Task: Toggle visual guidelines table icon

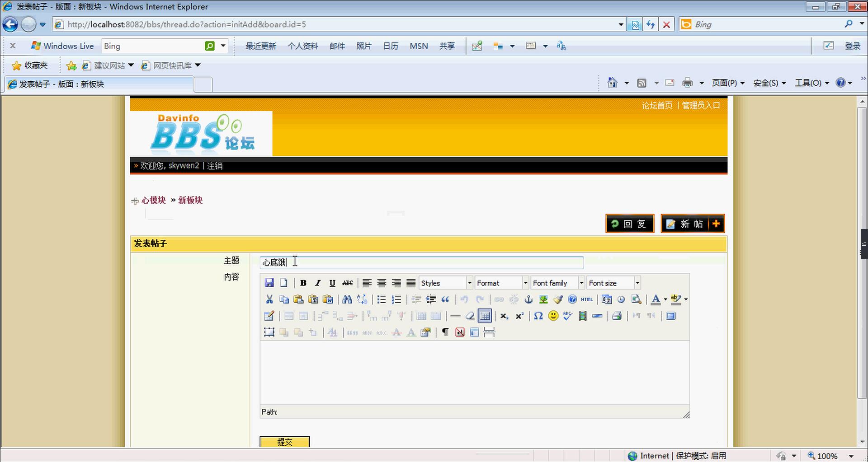Action: point(485,316)
